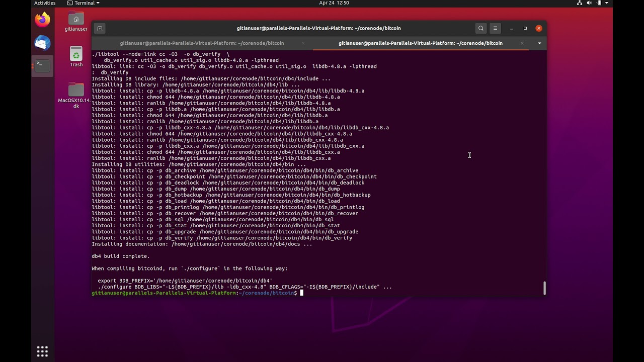Image resolution: width=644 pixels, height=362 pixels.
Task: Click the terminal vertical scrollbar
Action: (x=544, y=288)
